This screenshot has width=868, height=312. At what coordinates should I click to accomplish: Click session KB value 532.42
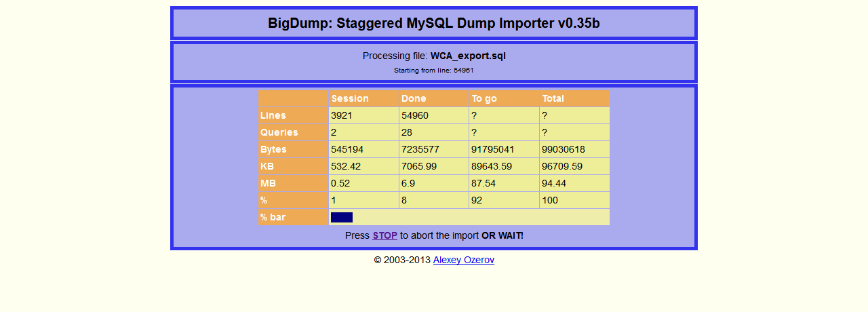point(346,166)
